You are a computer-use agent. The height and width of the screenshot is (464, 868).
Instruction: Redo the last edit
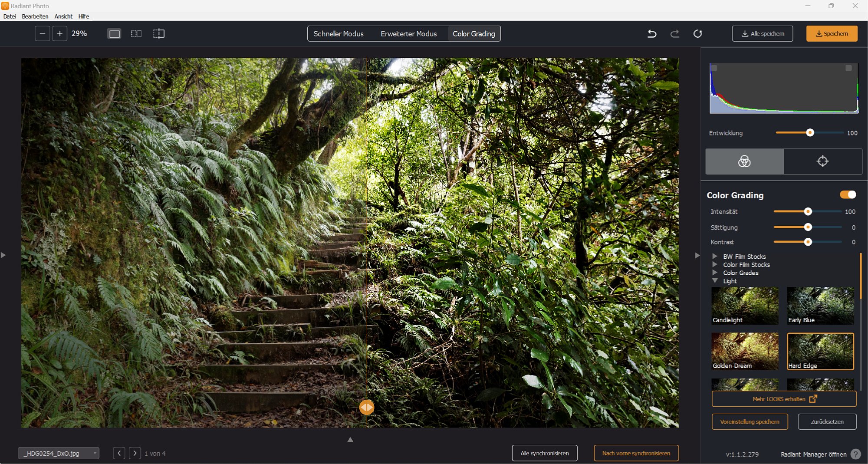[674, 33]
